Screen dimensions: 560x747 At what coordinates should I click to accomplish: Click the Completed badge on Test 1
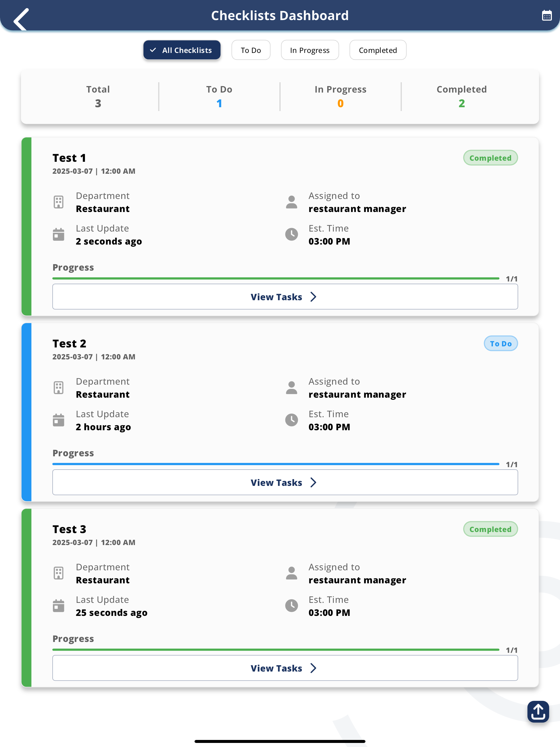pyautogui.click(x=491, y=158)
